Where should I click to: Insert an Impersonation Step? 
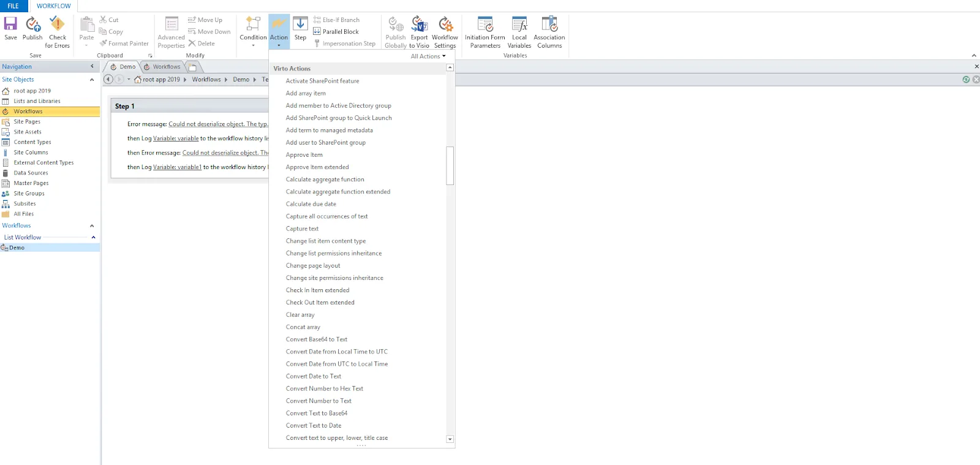pyautogui.click(x=344, y=43)
